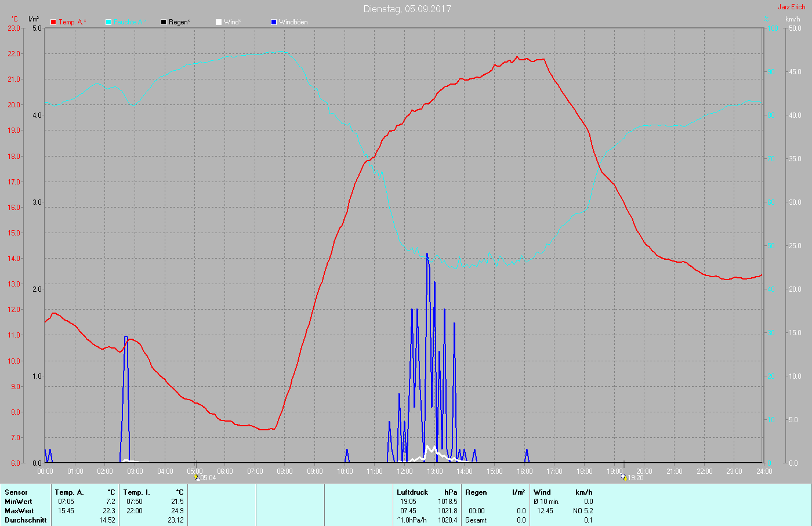Click the sunset marker icon at 19:20
Image resolution: width=812 pixels, height=526 pixels.
click(x=624, y=477)
